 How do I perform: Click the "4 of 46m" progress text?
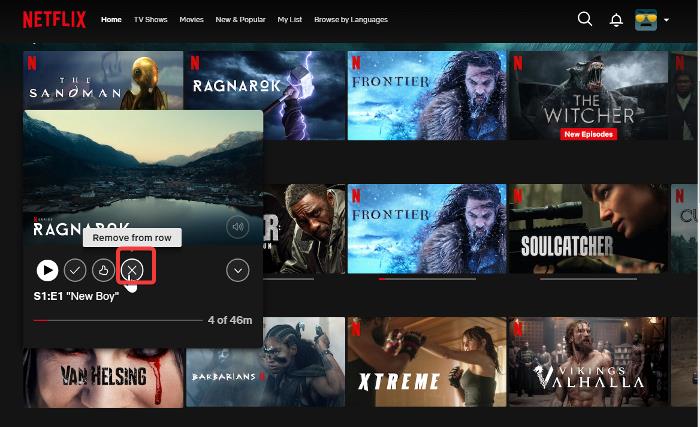(x=230, y=320)
